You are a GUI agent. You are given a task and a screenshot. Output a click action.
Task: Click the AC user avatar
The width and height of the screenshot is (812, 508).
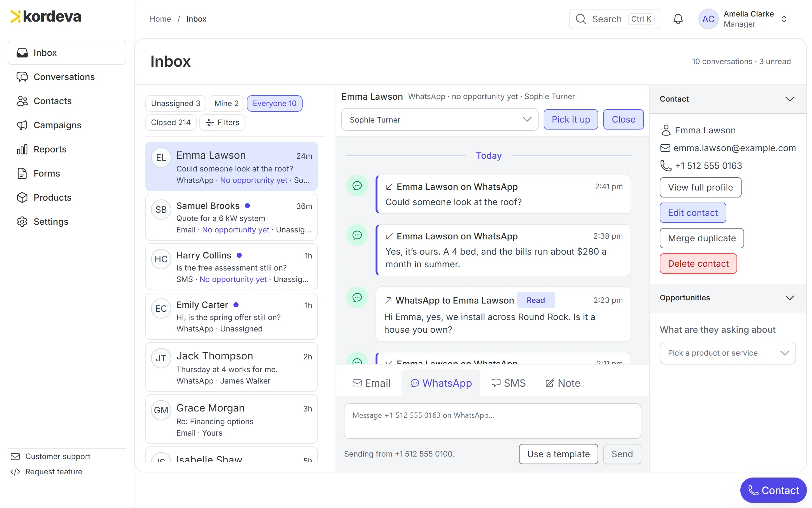[708, 19]
